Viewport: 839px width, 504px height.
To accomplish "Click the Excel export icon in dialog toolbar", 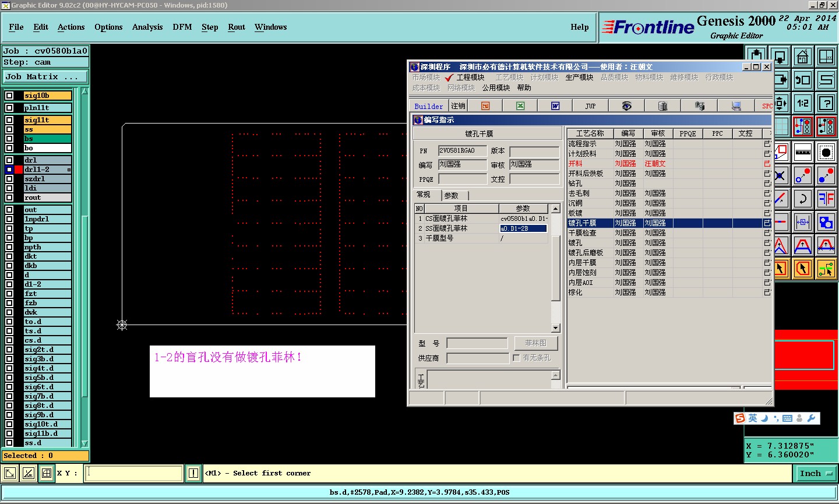I will tap(520, 105).
